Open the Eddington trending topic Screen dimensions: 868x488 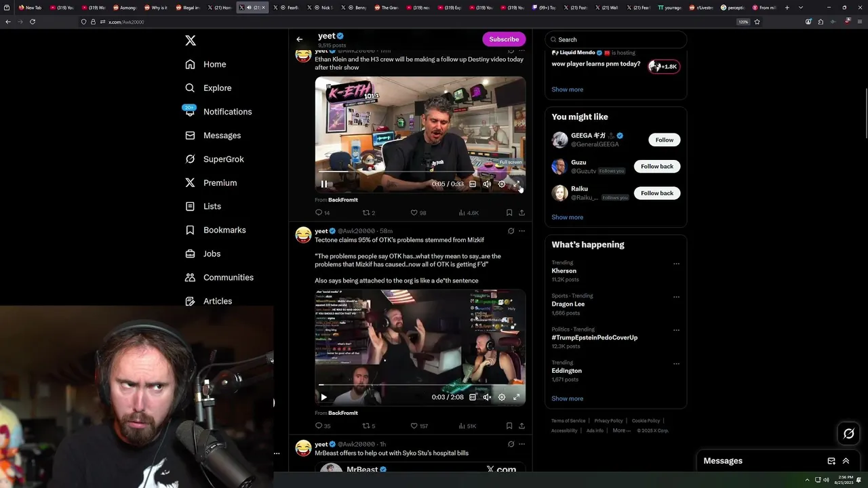click(x=566, y=371)
